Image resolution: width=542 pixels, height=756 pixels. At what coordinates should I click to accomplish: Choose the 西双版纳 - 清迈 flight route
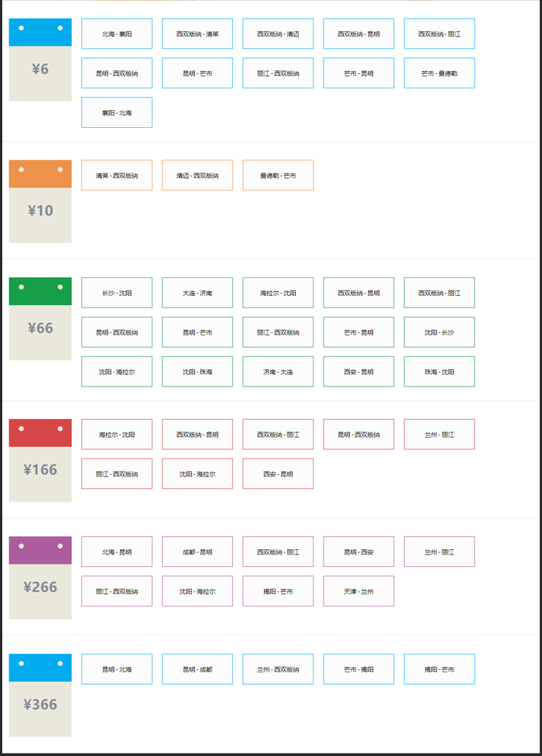[278, 34]
